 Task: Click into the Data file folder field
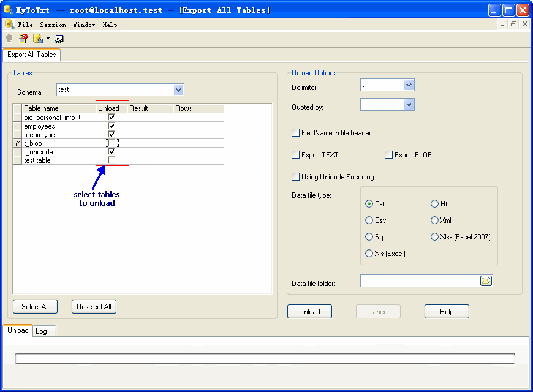(x=420, y=281)
